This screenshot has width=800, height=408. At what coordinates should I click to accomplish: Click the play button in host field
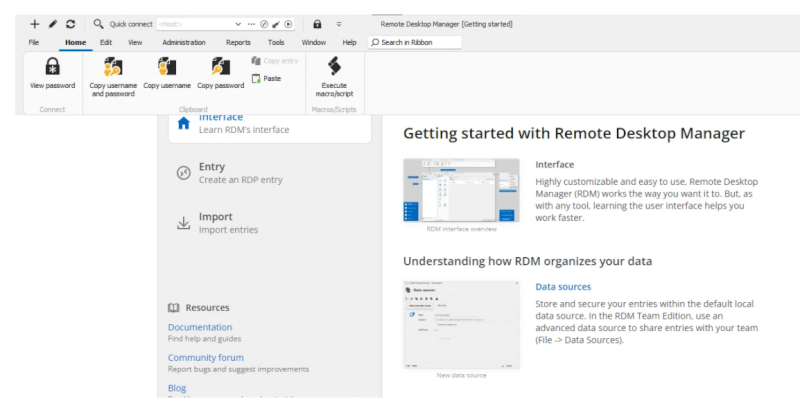tap(288, 24)
